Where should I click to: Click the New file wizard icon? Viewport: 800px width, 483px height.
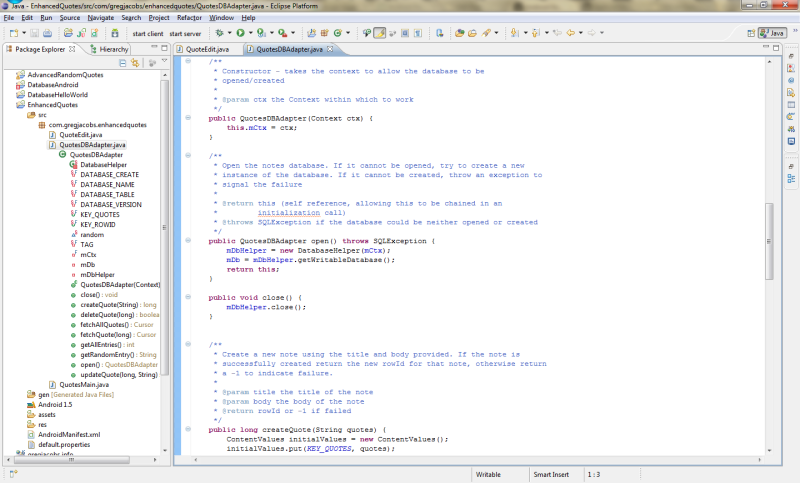pos(15,33)
